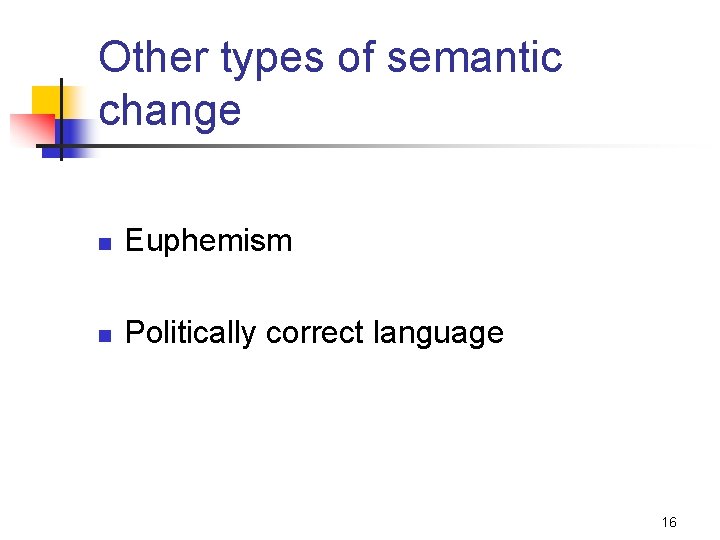Click the bullet beside Politically correct language
720x540 pixels.
pyautogui.click(x=103, y=334)
